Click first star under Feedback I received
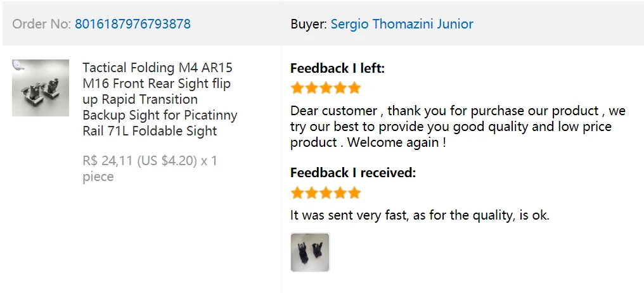The image size is (644, 293). coord(297,192)
